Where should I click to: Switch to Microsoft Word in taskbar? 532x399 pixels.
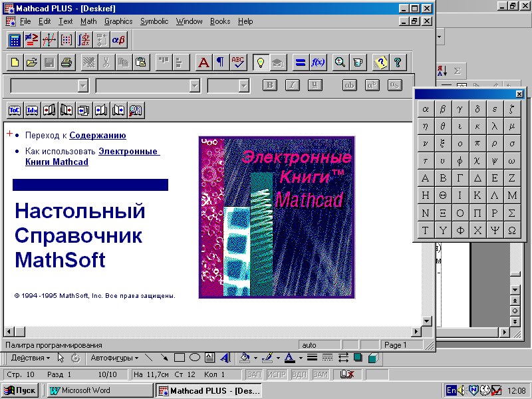click(100, 390)
